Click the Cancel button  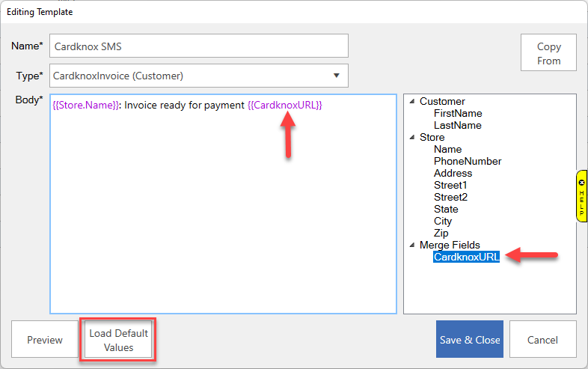coord(542,340)
